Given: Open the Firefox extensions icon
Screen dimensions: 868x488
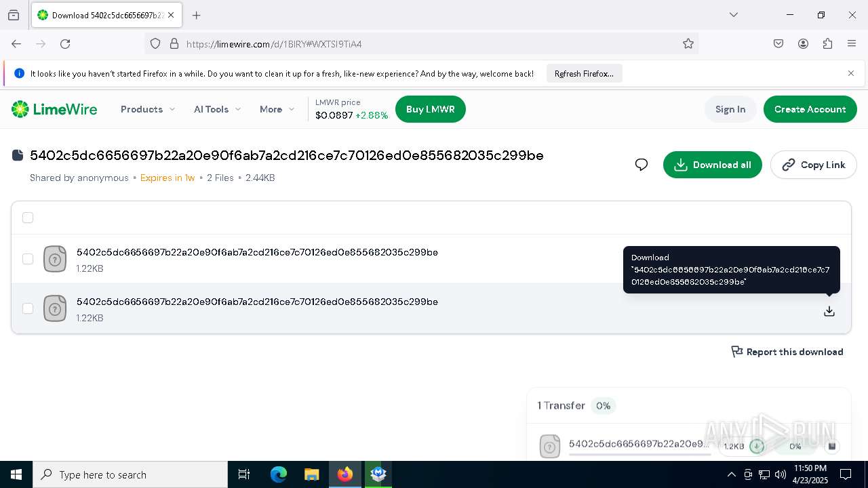Looking at the screenshot, I should (827, 44).
